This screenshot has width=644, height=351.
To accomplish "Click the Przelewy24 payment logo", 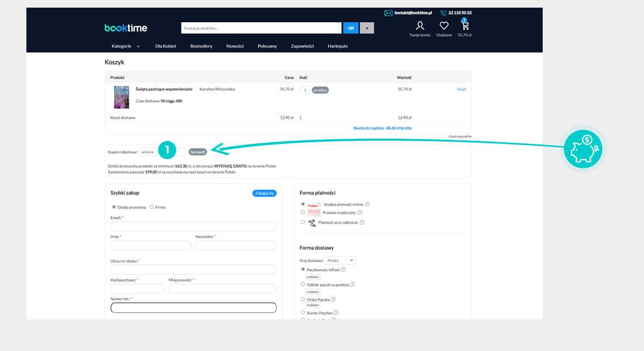I will point(314,205).
